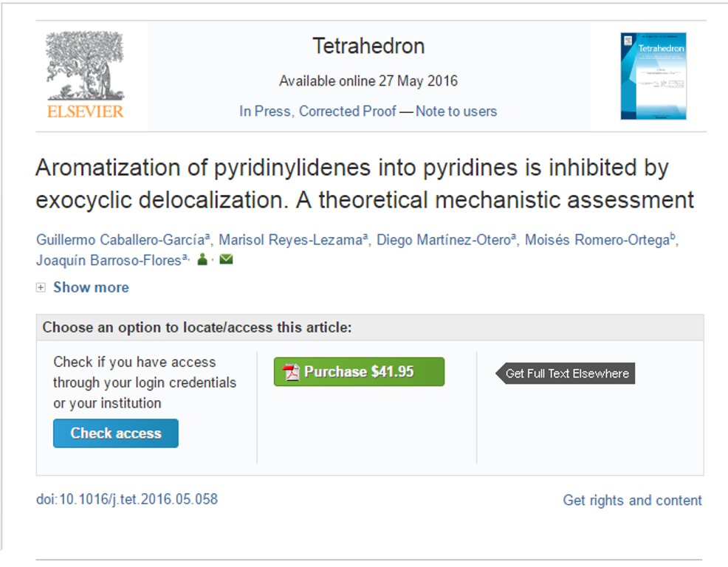Image resolution: width=728 pixels, height=567 pixels.
Task: Open the Note to users link
Action: pos(456,111)
